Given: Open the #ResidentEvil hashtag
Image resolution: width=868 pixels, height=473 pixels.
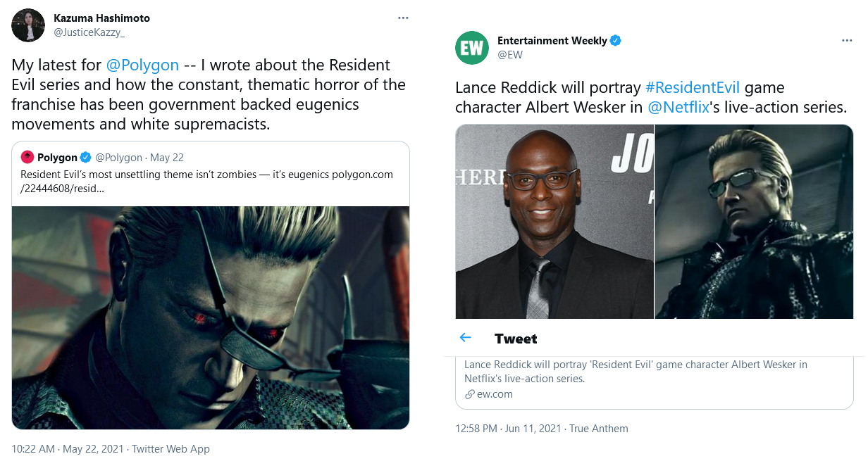Looking at the screenshot, I should coord(693,87).
